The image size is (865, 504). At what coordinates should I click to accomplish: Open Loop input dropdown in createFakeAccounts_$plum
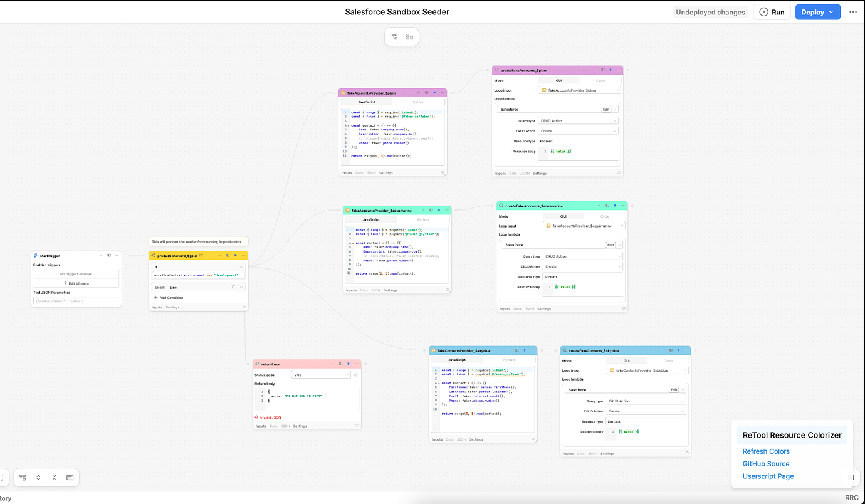(580, 90)
